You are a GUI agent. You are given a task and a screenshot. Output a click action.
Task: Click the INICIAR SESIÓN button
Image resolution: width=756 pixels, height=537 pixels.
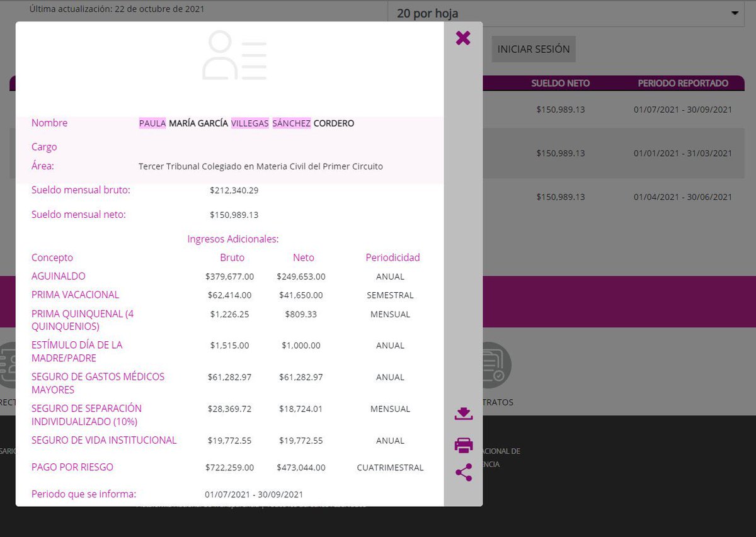534,49
